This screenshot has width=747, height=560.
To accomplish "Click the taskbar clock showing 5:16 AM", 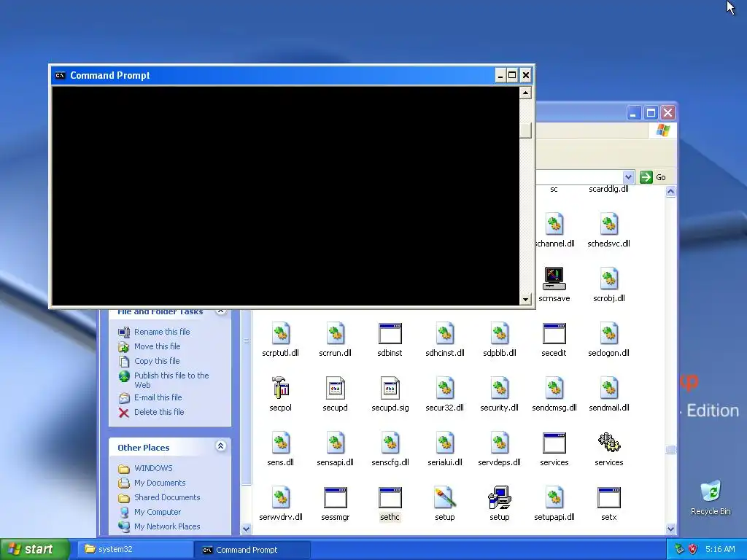I will tap(720, 549).
